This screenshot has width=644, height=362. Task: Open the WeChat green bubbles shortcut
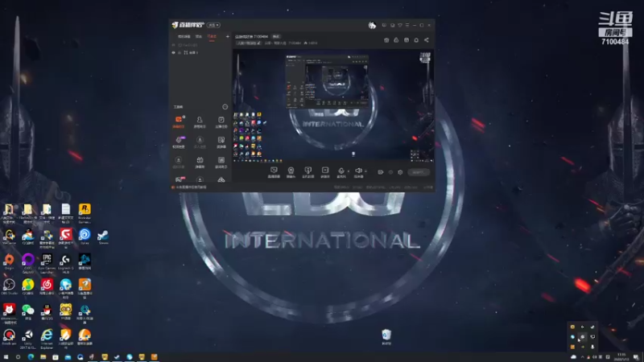click(x=28, y=311)
